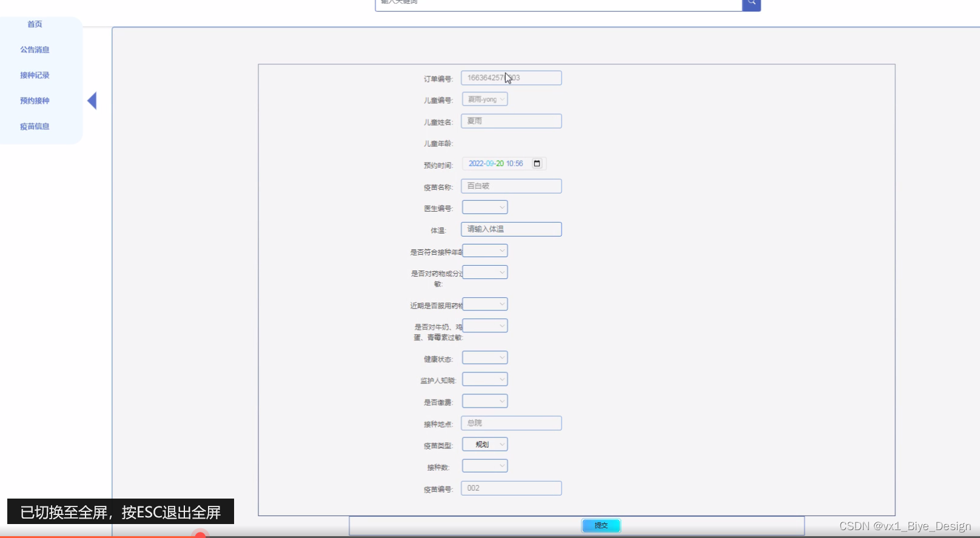
Task: Open the milk, egg, penicillin allergy dropdown
Action: [485, 326]
